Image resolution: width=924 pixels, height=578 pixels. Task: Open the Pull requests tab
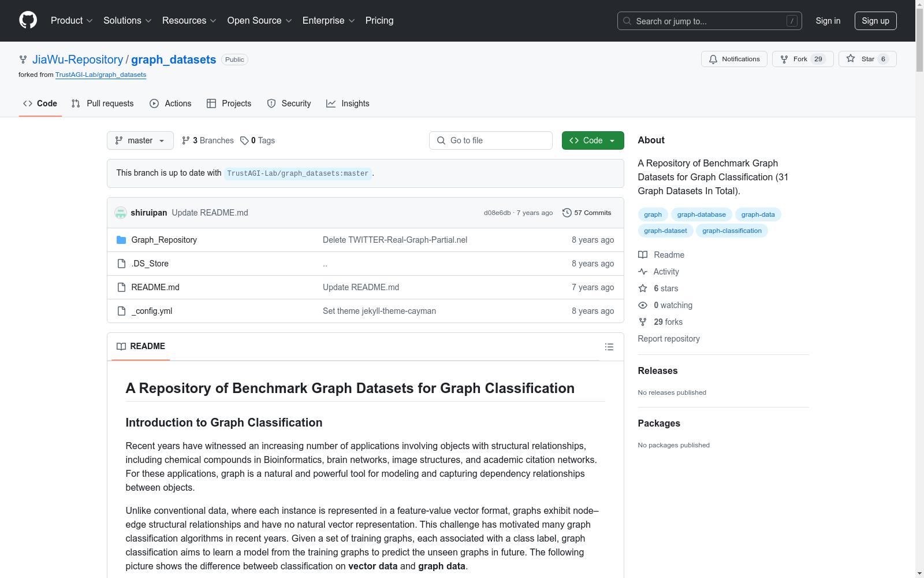pos(103,103)
